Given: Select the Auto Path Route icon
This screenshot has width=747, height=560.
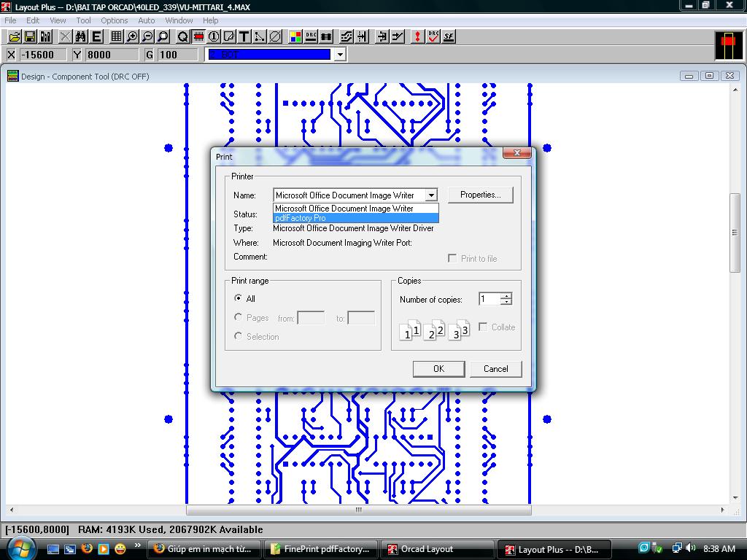Looking at the screenshot, I should pyautogui.click(x=347, y=36).
